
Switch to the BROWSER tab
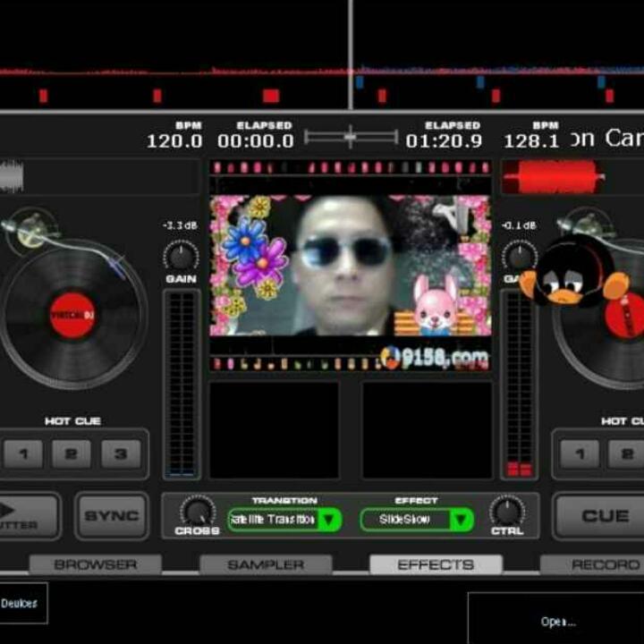[x=95, y=564]
